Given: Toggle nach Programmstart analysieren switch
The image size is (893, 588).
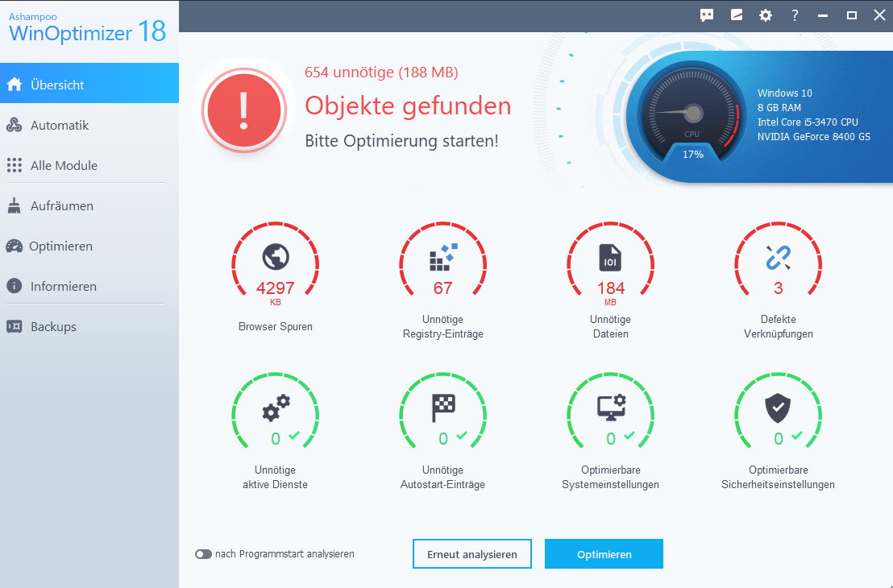Looking at the screenshot, I should point(203,554).
